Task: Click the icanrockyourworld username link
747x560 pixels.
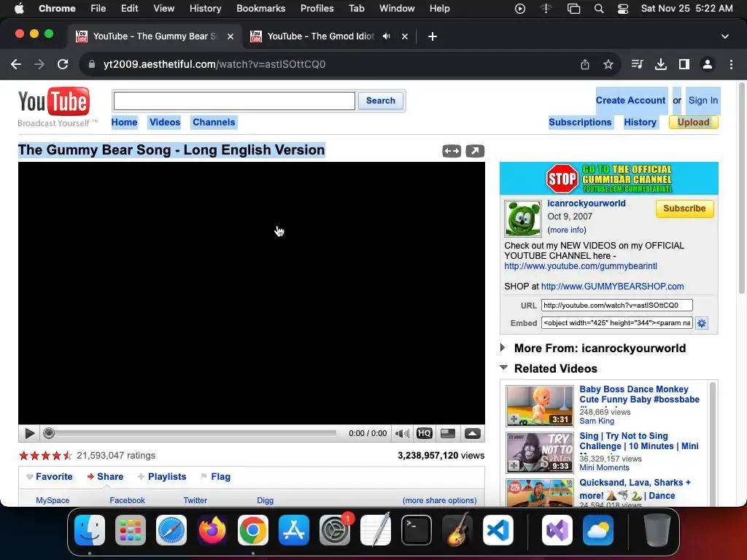Action: [587, 203]
